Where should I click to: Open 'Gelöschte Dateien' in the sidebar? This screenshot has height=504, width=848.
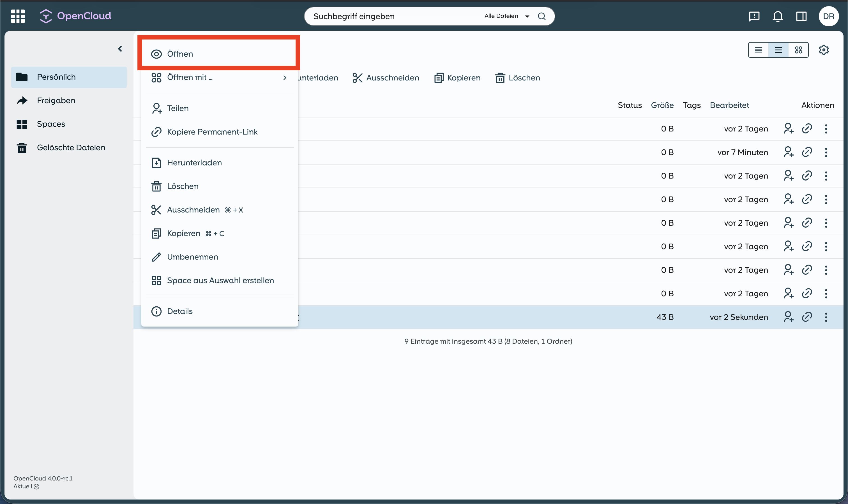click(x=71, y=147)
